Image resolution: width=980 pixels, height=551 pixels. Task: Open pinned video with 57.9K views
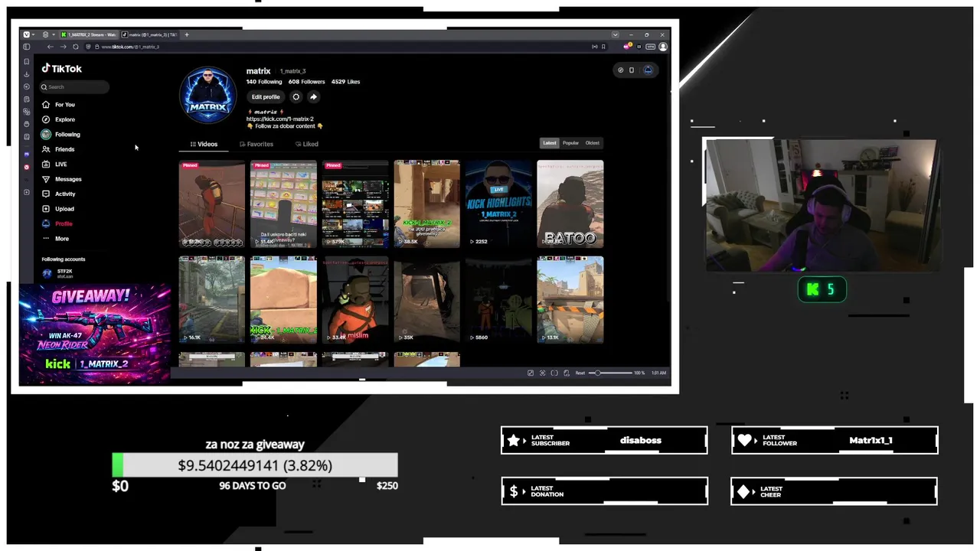pyautogui.click(x=355, y=204)
